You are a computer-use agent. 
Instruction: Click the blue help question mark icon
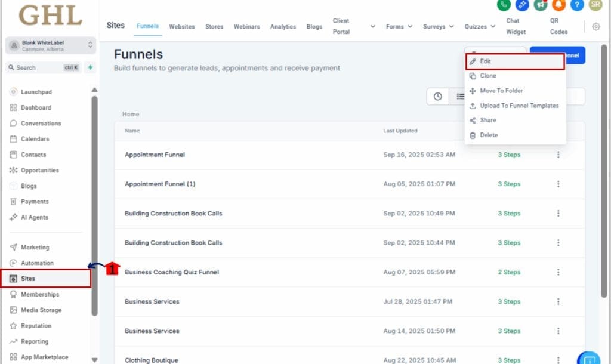(x=576, y=5)
